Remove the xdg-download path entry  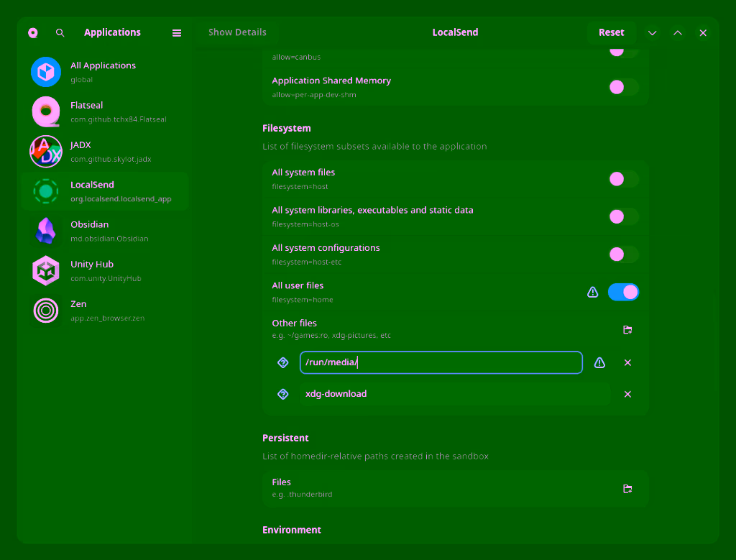627,394
